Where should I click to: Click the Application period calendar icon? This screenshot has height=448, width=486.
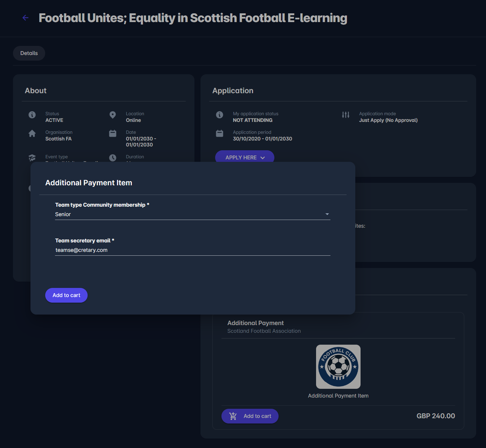point(220,133)
